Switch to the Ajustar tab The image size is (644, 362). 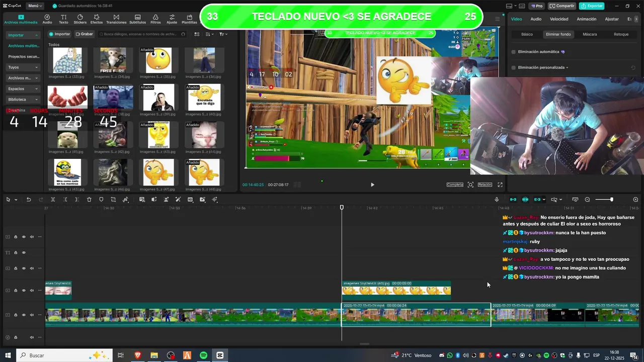[612, 19]
